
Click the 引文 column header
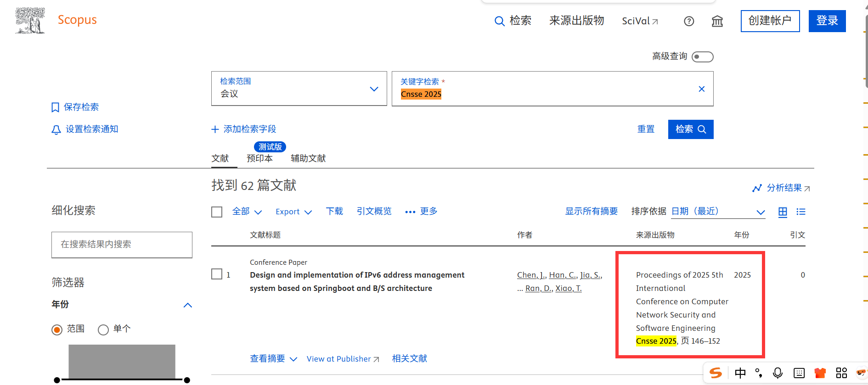pyautogui.click(x=797, y=235)
